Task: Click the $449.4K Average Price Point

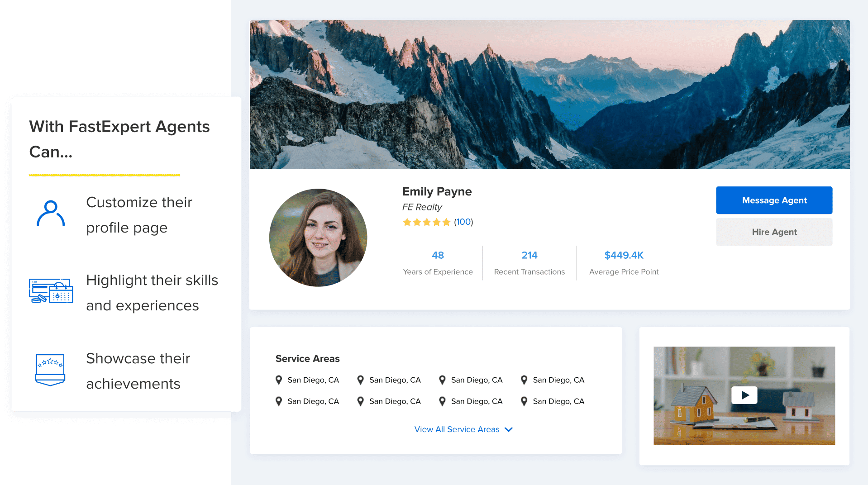Action: pos(624,255)
